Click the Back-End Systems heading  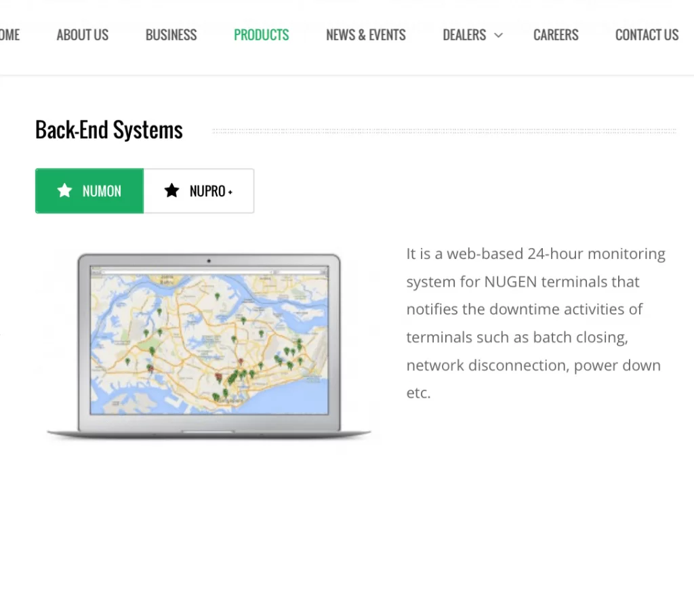point(109,130)
